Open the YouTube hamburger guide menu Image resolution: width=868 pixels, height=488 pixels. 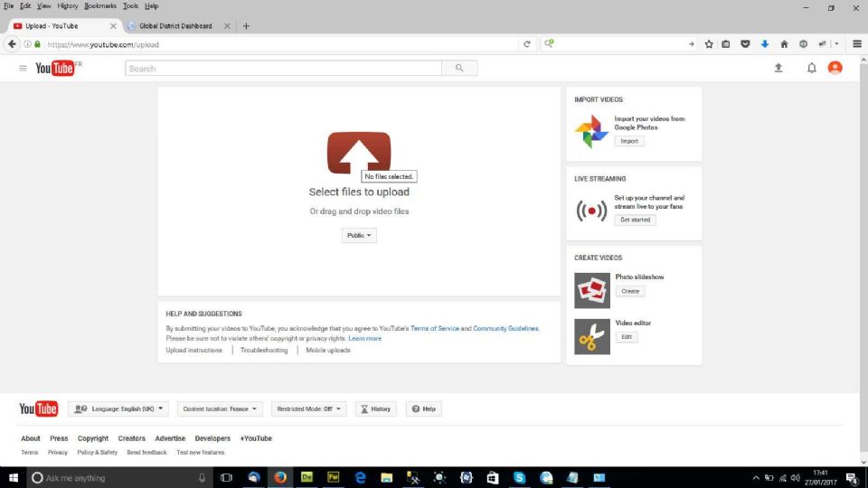tap(23, 68)
